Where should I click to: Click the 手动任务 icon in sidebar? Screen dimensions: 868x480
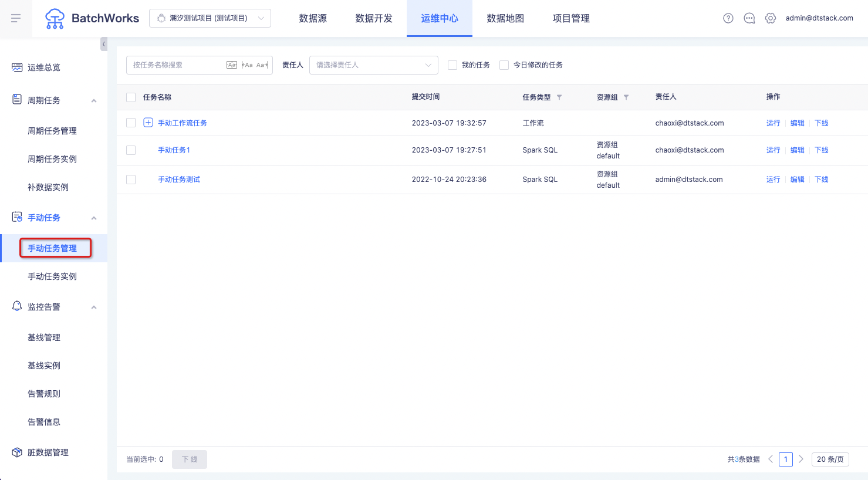pos(17,217)
